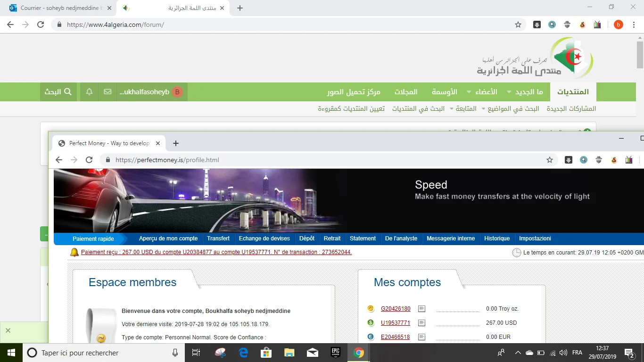
Task: Click the forum notifications bell icon
Action: 89,92
